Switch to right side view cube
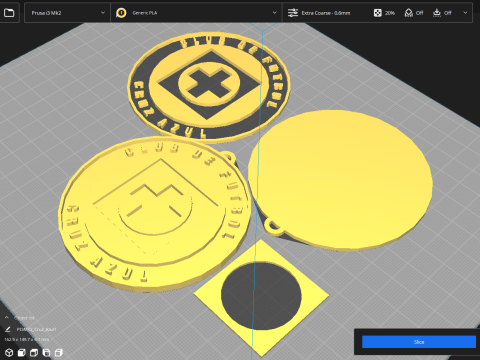 click(59, 352)
